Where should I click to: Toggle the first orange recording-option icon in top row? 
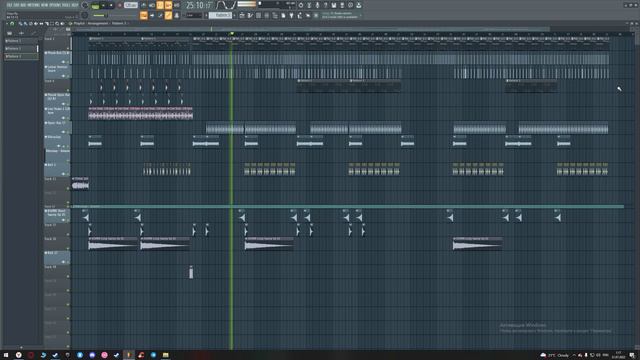tap(160, 5)
